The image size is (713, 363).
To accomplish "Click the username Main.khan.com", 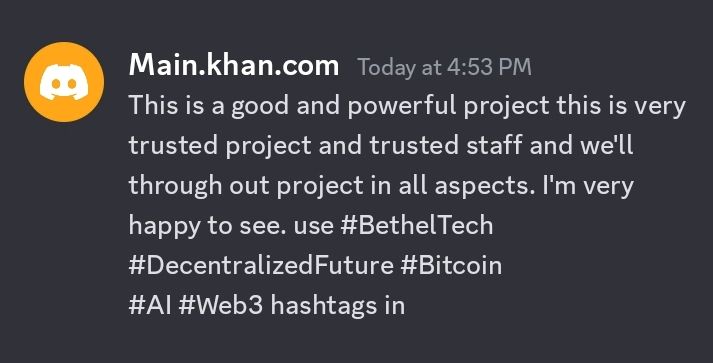I will (x=234, y=66).
